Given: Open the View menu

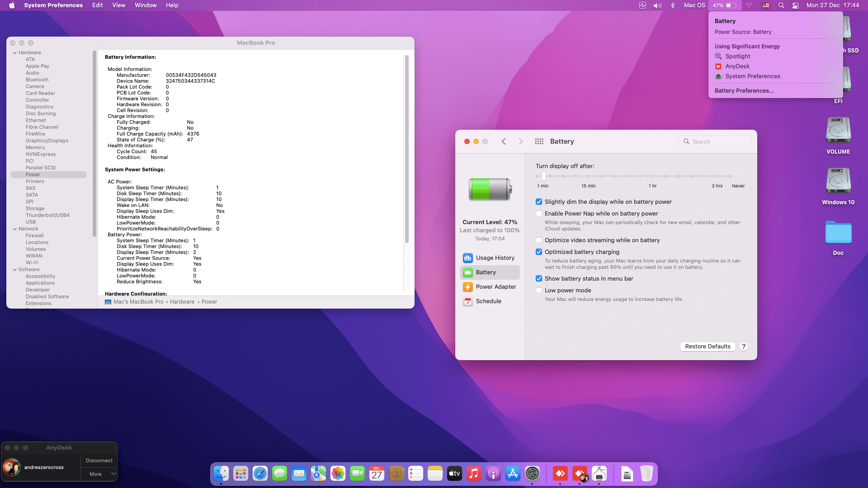Looking at the screenshot, I should click(x=118, y=5).
